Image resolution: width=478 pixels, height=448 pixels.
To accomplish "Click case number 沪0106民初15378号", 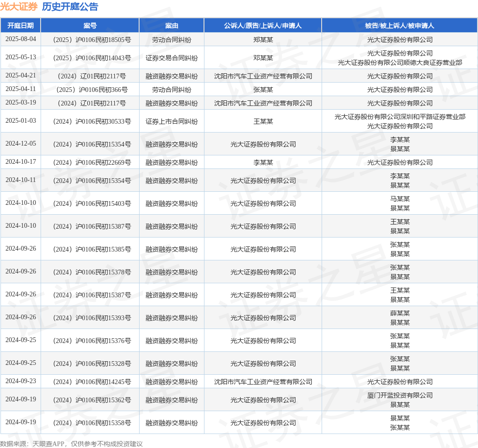I will coord(92,272).
